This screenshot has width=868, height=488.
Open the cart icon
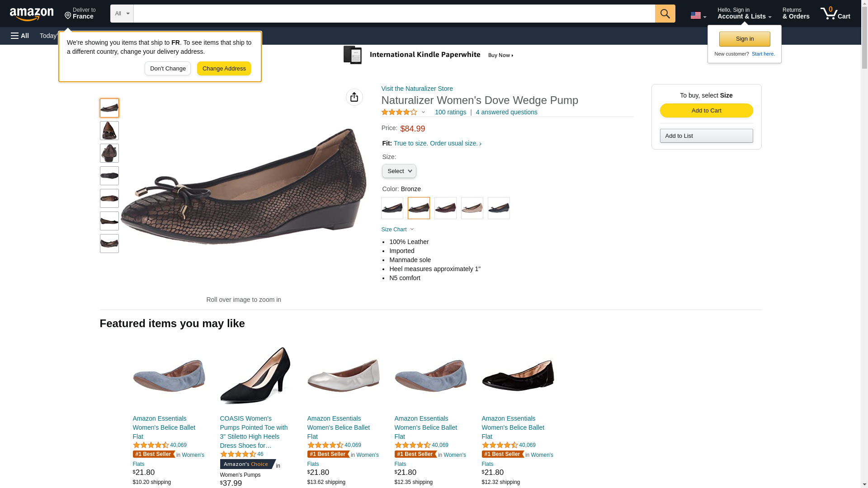[x=835, y=14]
